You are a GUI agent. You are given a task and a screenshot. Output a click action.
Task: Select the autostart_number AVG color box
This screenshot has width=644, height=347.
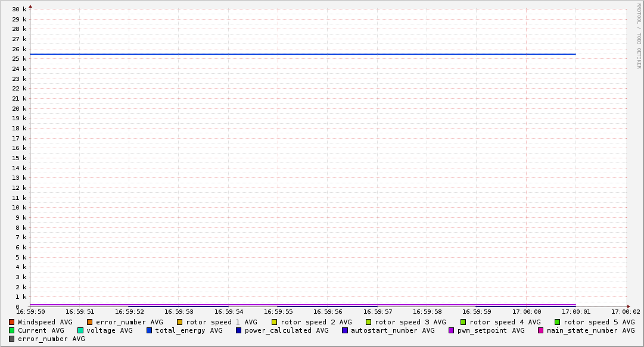[x=345, y=330]
